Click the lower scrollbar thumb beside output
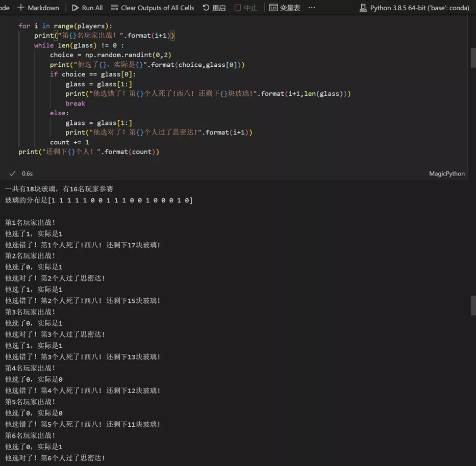 [473, 305]
